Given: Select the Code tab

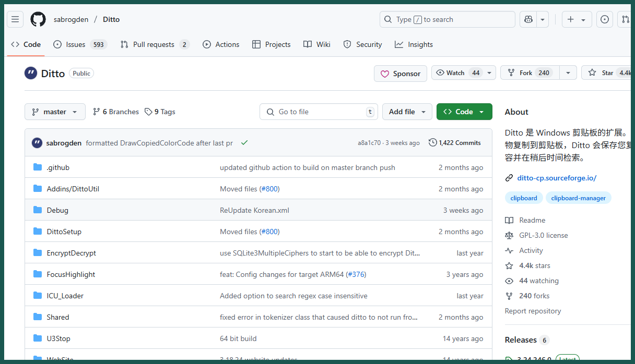Looking at the screenshot, I should coord(26,44).
